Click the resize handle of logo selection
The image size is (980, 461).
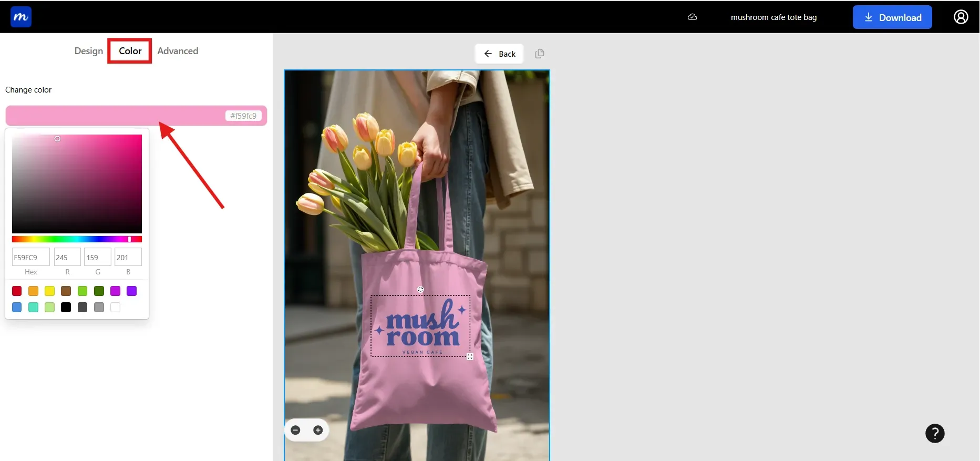tap(470, 356)
